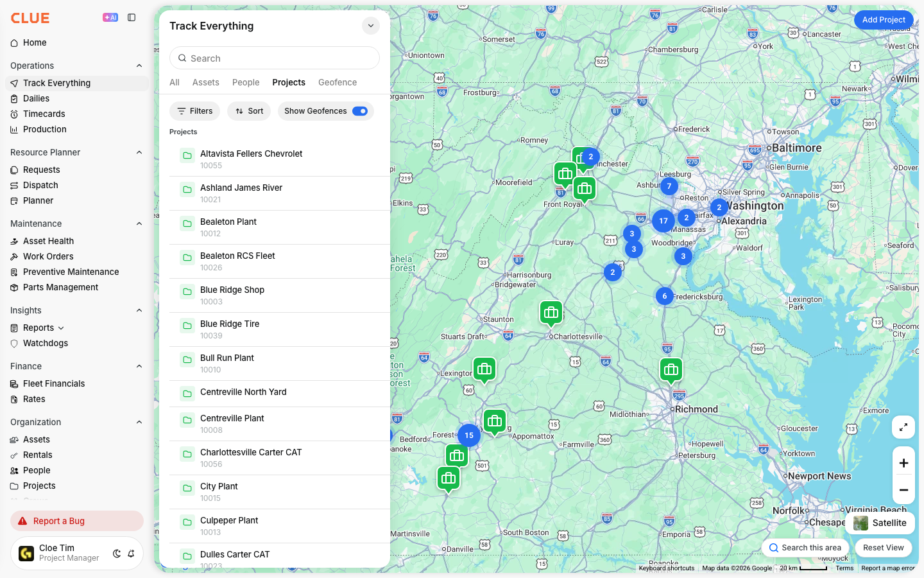This screenshot has height=578, width=924.
Task: Open cluster of 17 near Manassas
Action: (663, 221)
